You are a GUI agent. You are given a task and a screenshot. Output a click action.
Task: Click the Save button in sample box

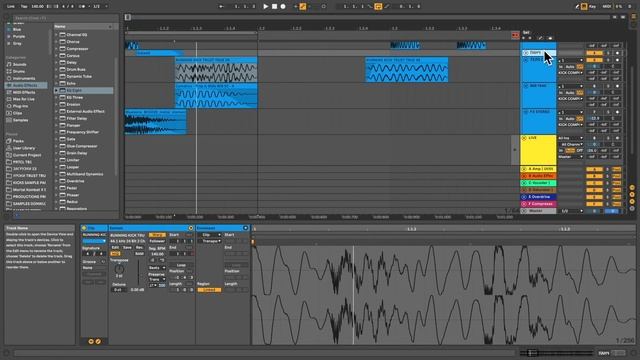pyautogui.click(x=127, y=247)
